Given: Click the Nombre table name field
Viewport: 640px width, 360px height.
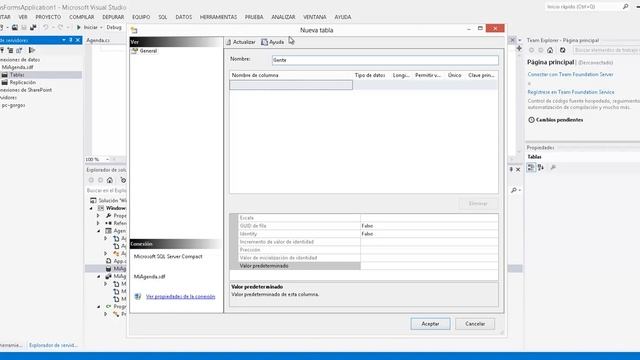Looking at the screenshot, I should [385, 60].
